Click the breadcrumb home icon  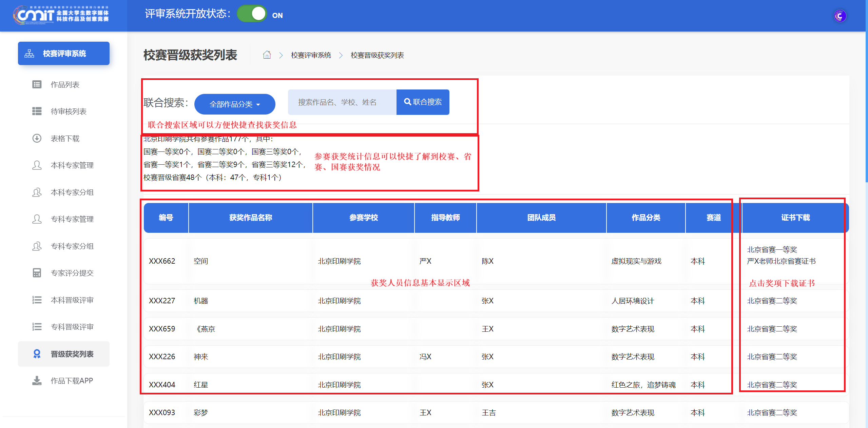pos(267,55)
